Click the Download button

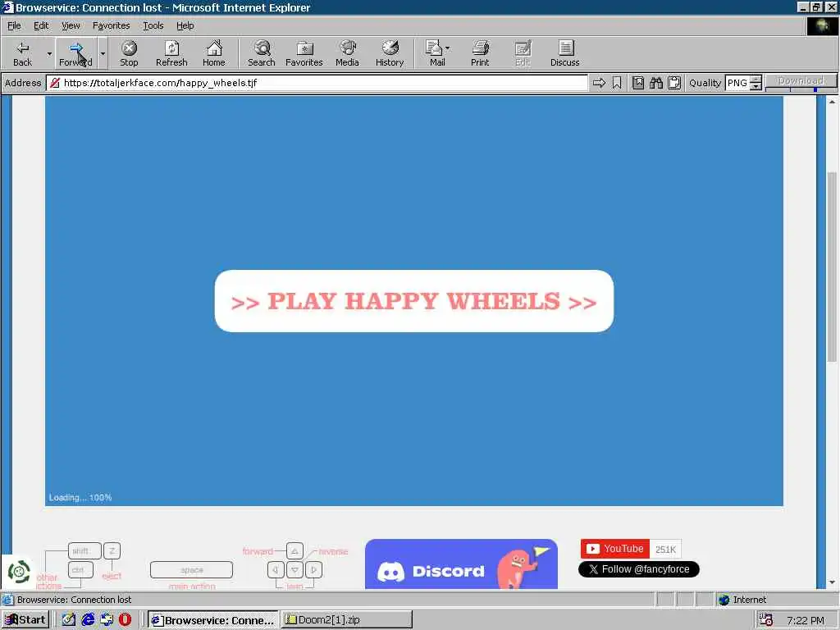point(801,81)
